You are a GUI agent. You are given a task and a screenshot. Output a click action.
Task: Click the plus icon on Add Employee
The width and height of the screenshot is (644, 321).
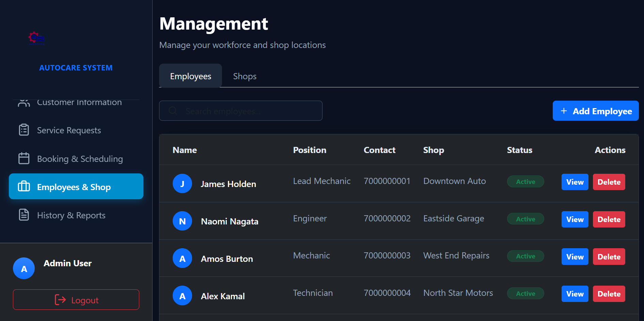[x=564, y=111]
